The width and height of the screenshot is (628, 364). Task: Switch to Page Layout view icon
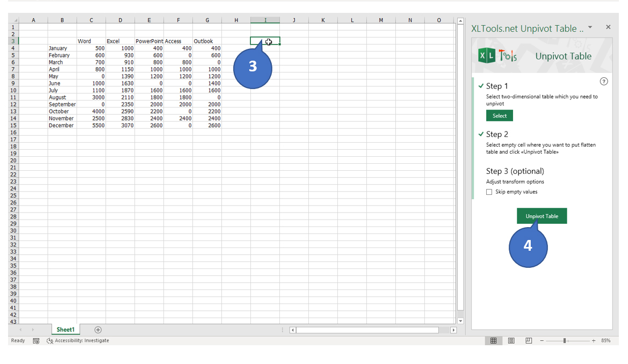(511, 340)
